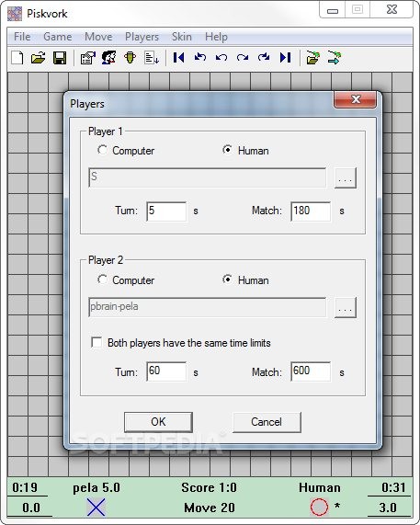Click Player 1 Match time field showing 180
420x525 pixels.
click(311, 211)
